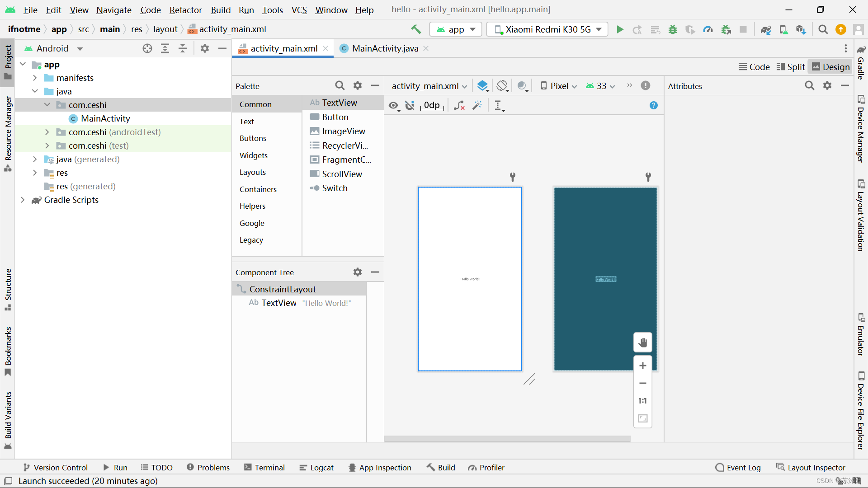This screenshot has width=868, height=488.
Task: Click the Clear All Constraints icon
Action: click(459, 105)
